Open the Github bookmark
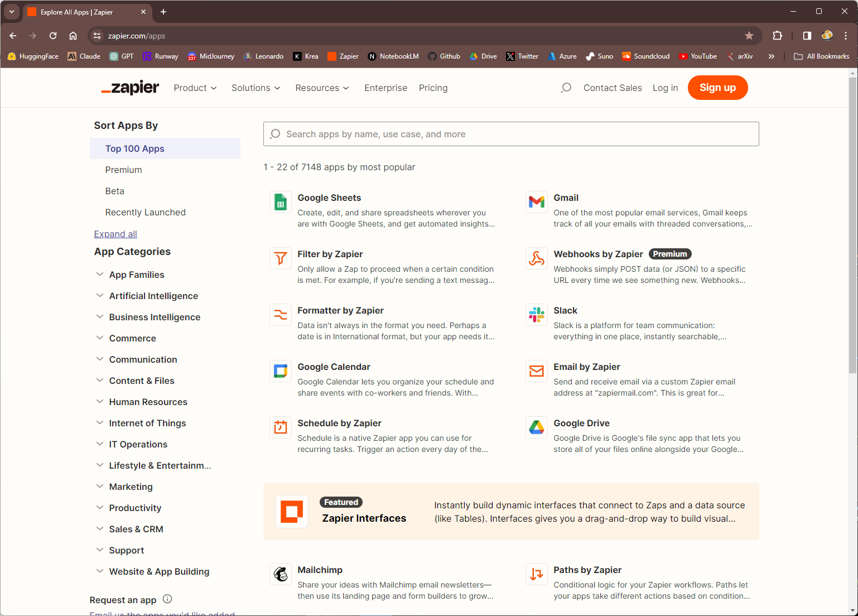 coord(444,56)
